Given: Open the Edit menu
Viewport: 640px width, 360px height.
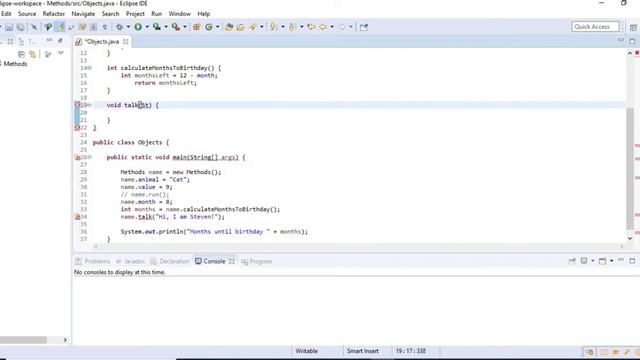Looking at the screenshot, I should [x=6, y=13].
